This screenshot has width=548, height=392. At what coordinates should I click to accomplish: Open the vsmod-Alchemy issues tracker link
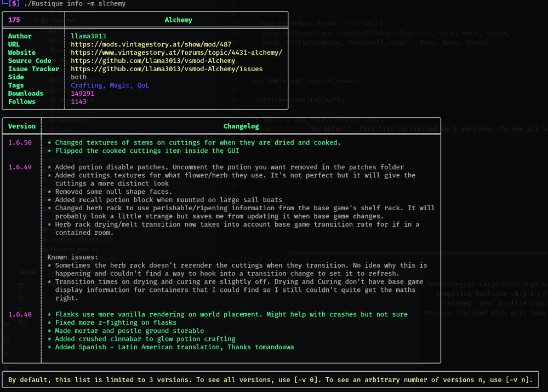pos(167,69)
